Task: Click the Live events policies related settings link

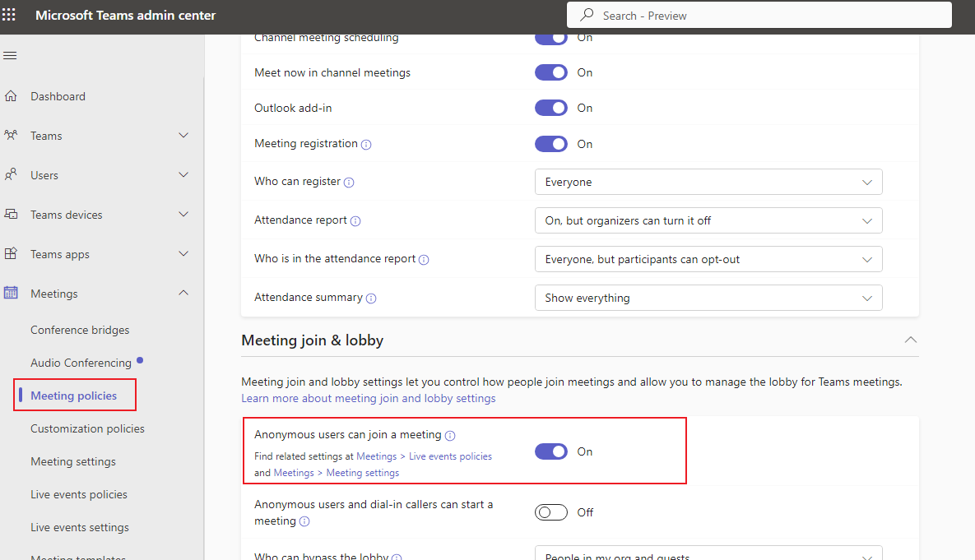Action: (x=450, y=456)
